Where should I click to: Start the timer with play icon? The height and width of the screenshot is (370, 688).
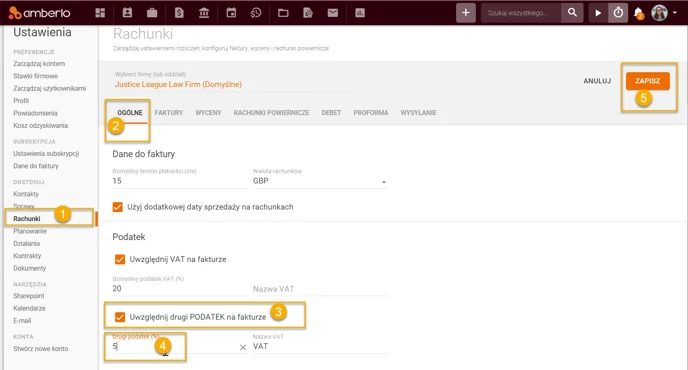coord(598,13)
